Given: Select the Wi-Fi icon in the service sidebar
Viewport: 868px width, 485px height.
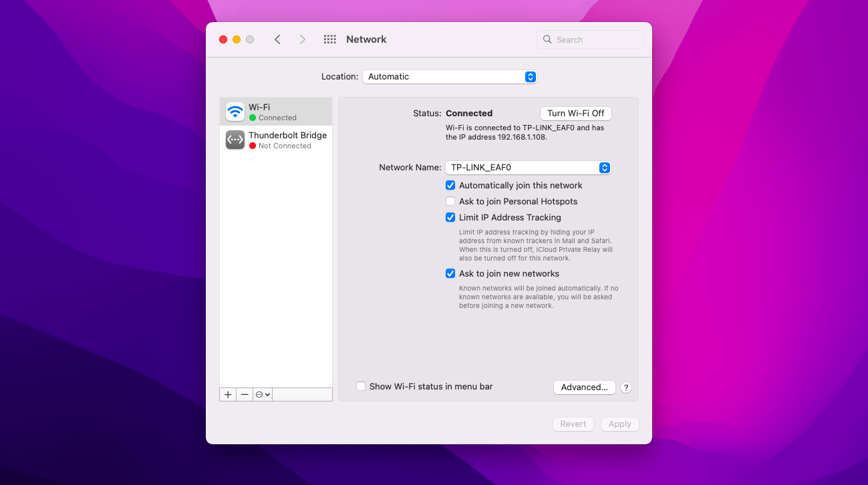Looking at the screenshot, I should pos(235,110).
